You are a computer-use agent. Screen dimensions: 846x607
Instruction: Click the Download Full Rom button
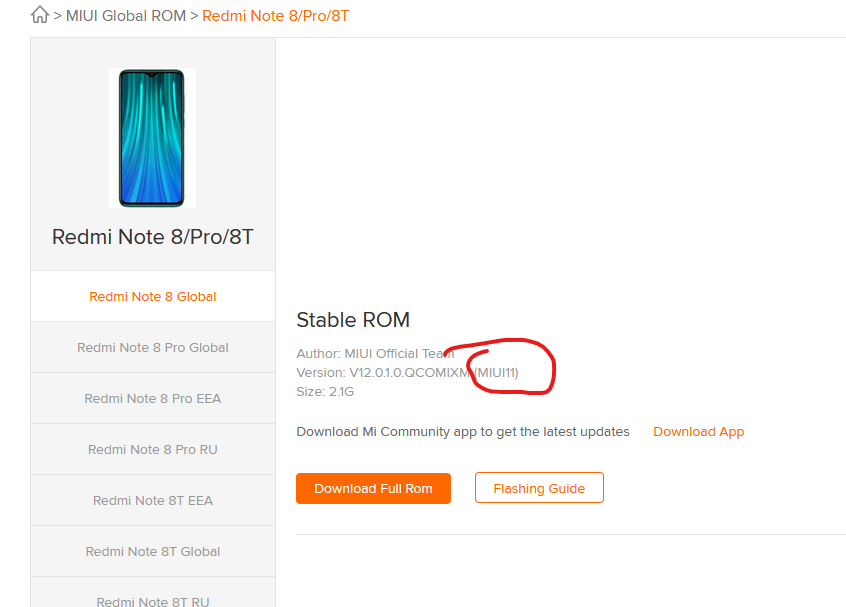coord(373,488)
